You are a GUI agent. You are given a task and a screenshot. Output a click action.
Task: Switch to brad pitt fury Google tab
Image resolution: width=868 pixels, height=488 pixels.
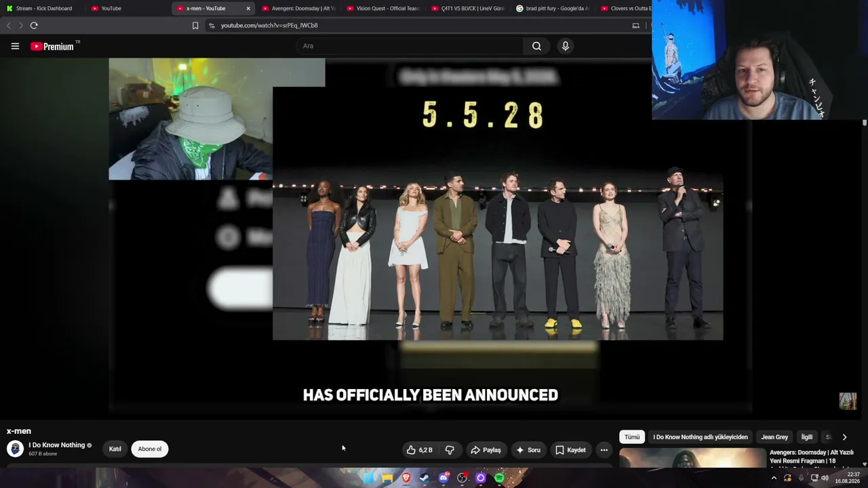point(553,8)
